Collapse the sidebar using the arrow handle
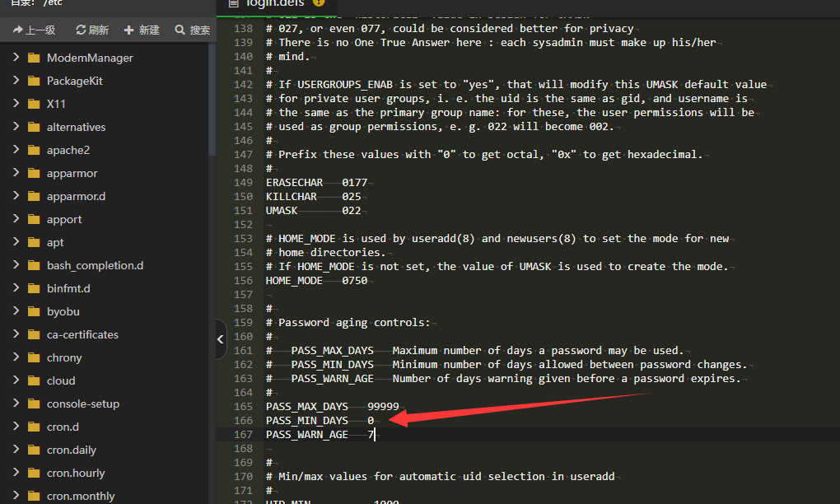The image size is (840, 504). (x=221, y=339)
